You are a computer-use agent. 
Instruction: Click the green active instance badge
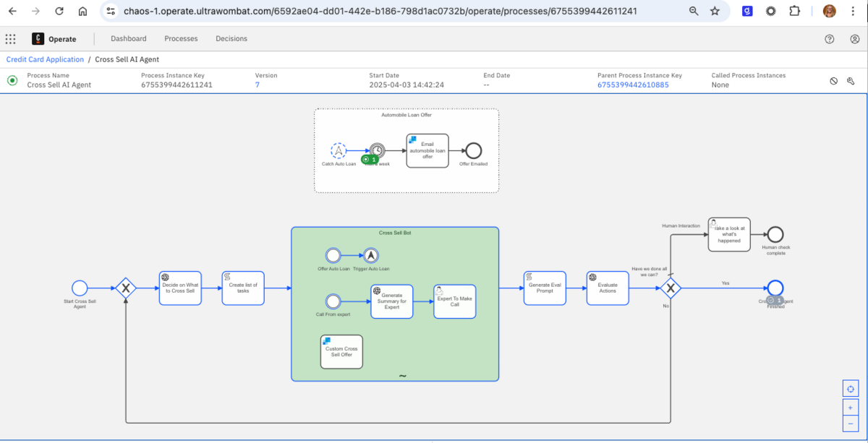pyautogui.click(x=370, y=159)
